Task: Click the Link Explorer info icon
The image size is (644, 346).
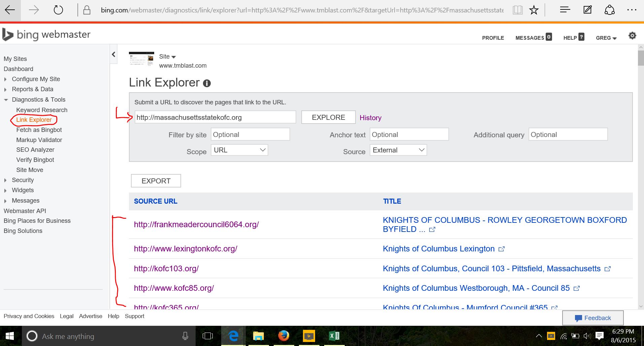Action: 207,83
